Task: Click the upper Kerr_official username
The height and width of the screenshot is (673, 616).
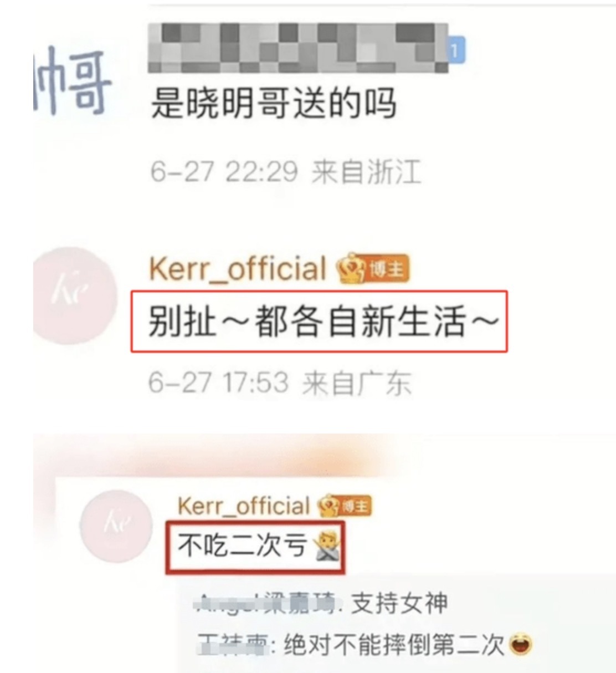Action: [x=238, y=269]
